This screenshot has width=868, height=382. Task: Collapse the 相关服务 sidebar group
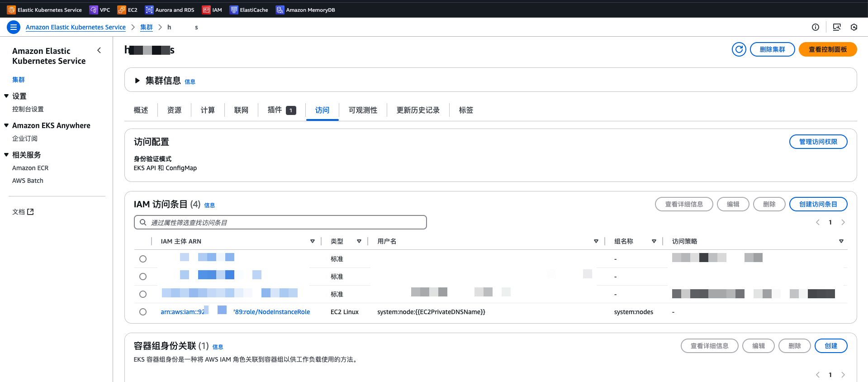(6, 155)
